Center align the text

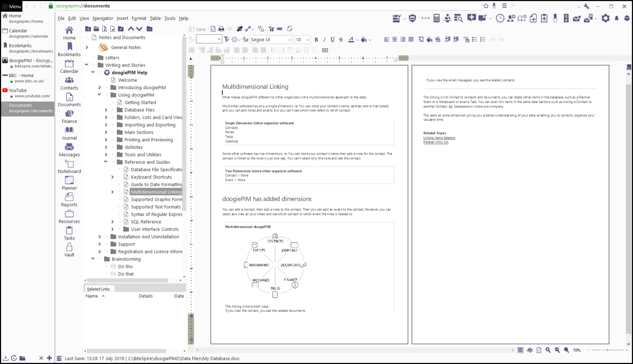coord(395,40)
